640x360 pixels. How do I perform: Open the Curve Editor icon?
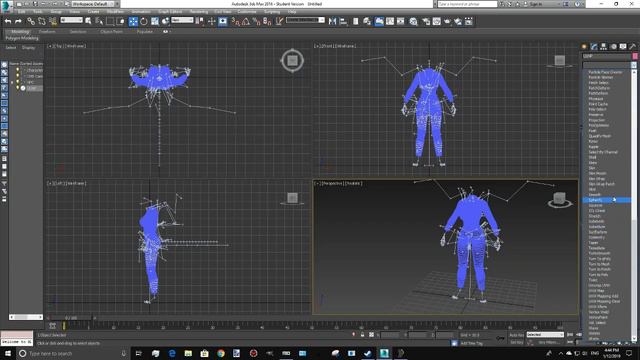point(390,21)
